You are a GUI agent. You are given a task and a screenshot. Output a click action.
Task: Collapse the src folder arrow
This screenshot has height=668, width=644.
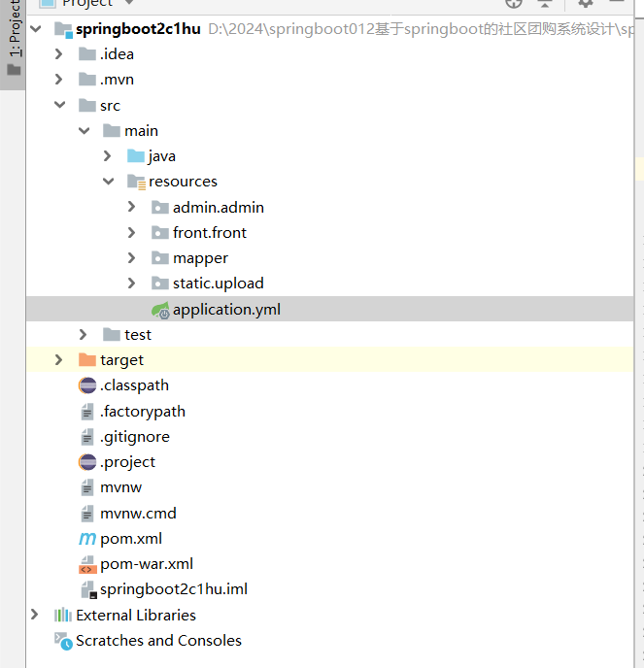tap(60, 105)
